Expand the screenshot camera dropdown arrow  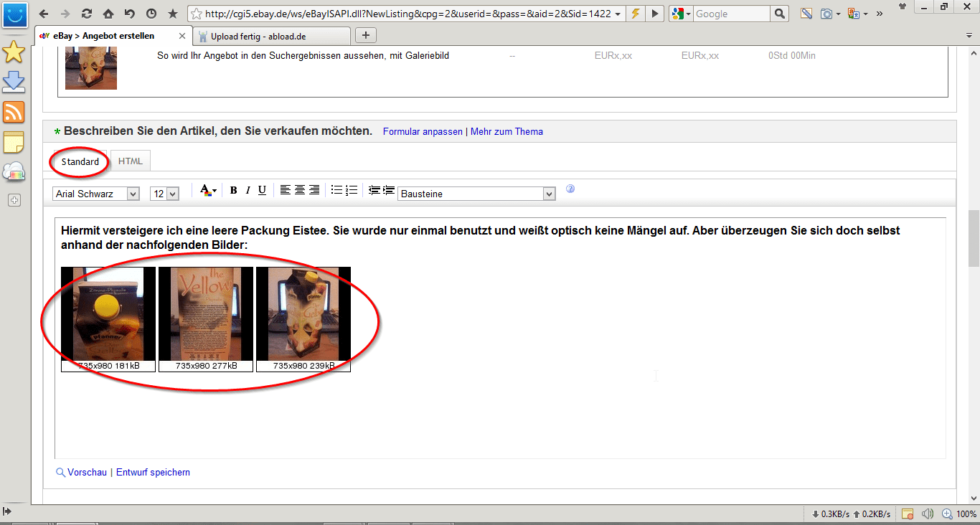[x=838, y=14]
